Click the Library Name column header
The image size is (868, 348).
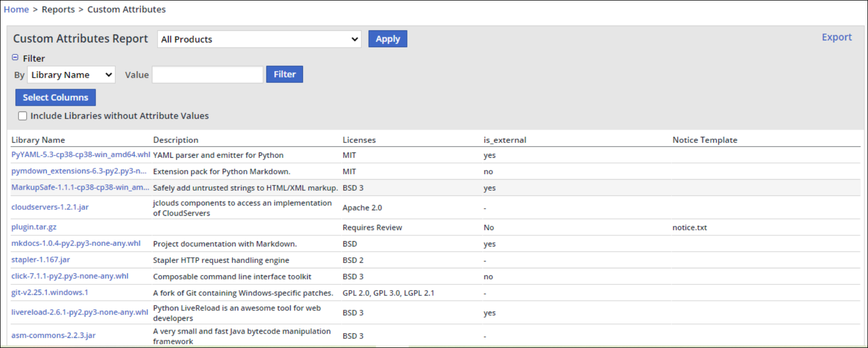pos(38,140)
